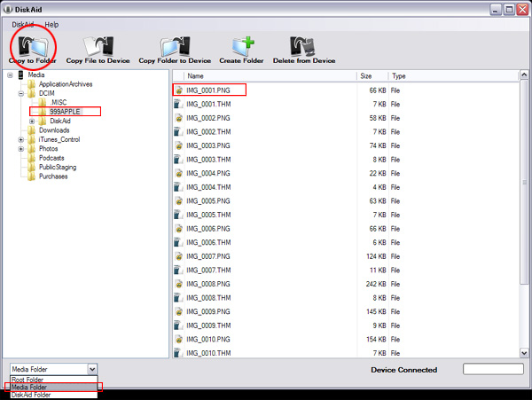The width and height of the screenshot is (532, 400).
Task: Choose DiskAid Folder from dropdown list
Action: pyautogui.click(x=54, y=395)
